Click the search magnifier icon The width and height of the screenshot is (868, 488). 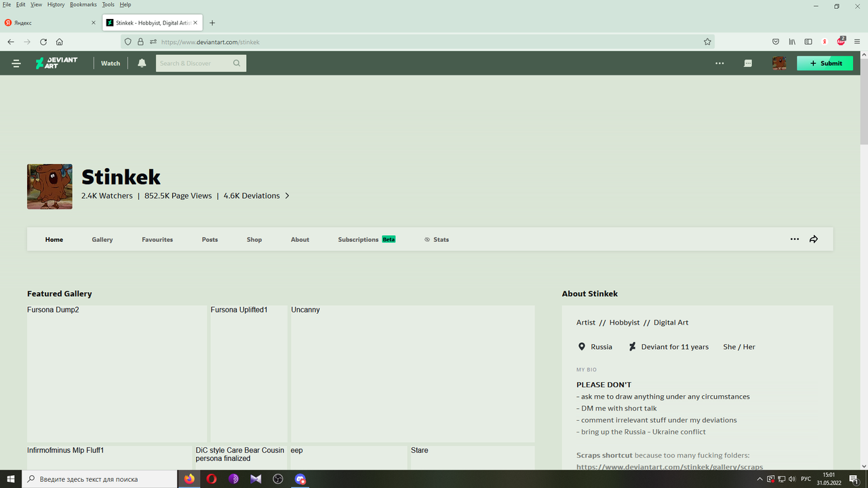(237, 63)
